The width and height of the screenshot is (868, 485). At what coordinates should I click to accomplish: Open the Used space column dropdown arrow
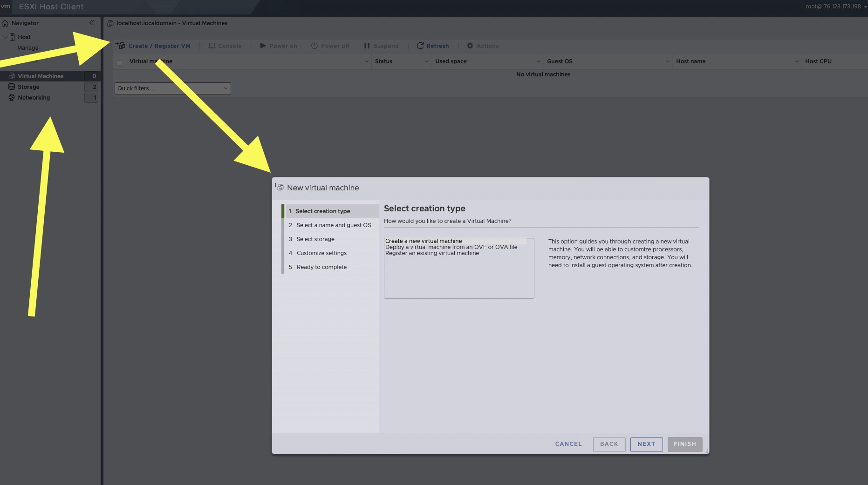click(538, 61)
